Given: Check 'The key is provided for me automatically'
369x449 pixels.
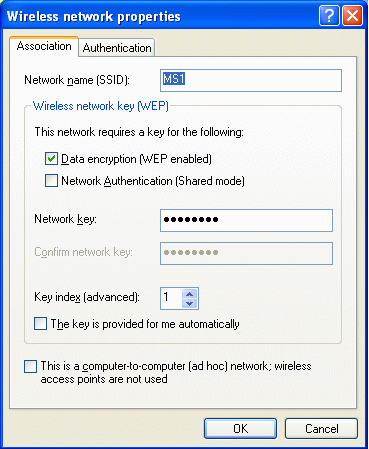Looking at the screenshot, I should click(40, 324).
